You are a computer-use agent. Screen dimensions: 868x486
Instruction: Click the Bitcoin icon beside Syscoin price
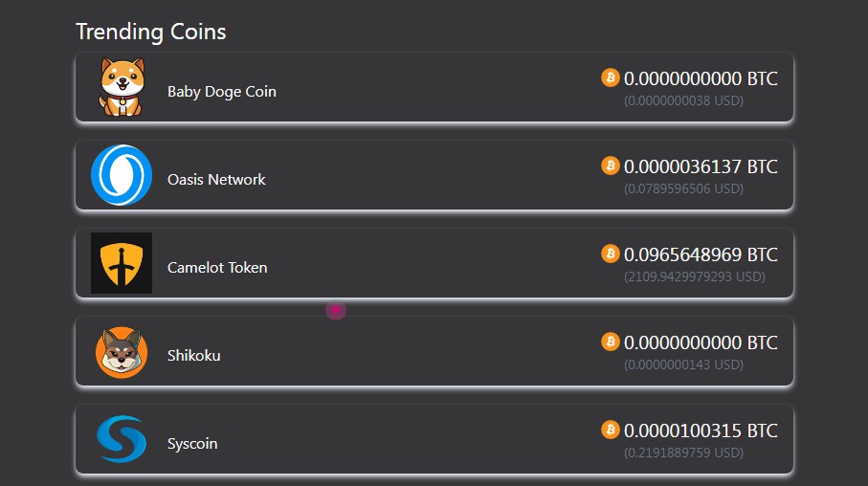click(x=611, y=430)
